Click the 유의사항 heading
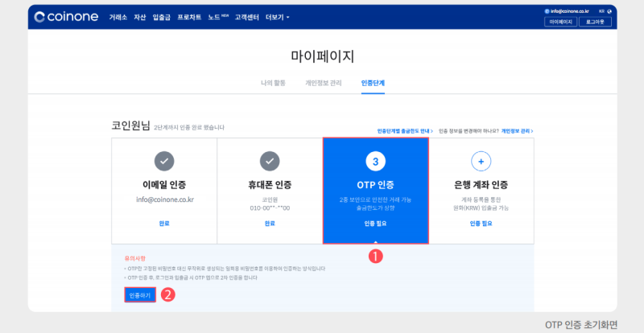The height and width of the screenshot is (333, 644). pyautogui.click(x=135, y=259)
